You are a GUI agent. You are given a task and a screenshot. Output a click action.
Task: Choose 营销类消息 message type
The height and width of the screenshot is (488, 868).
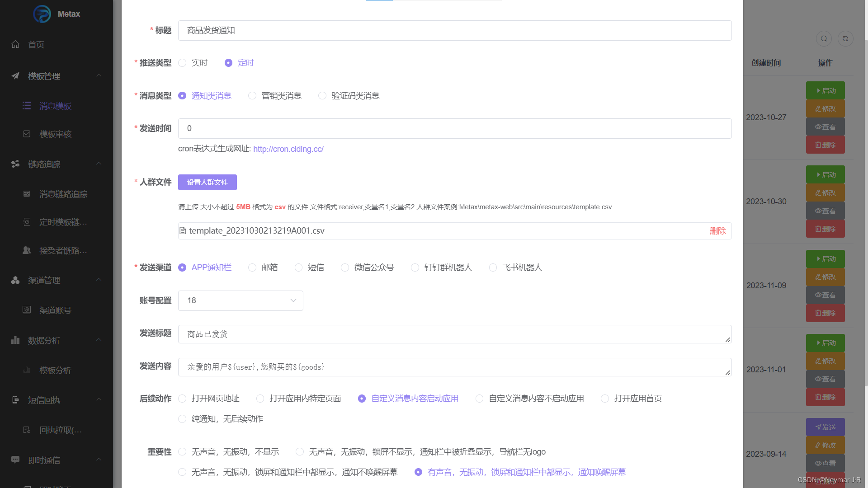click(252, 96)
